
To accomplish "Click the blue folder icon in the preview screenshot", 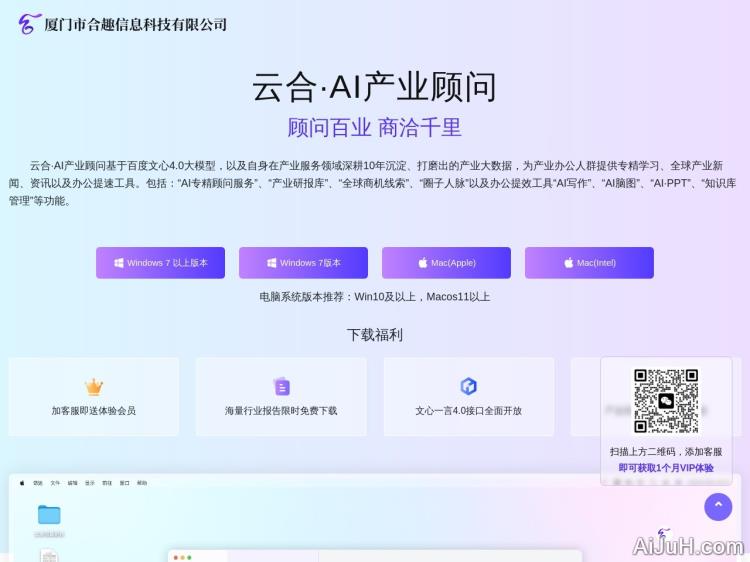I will [49, 515].
